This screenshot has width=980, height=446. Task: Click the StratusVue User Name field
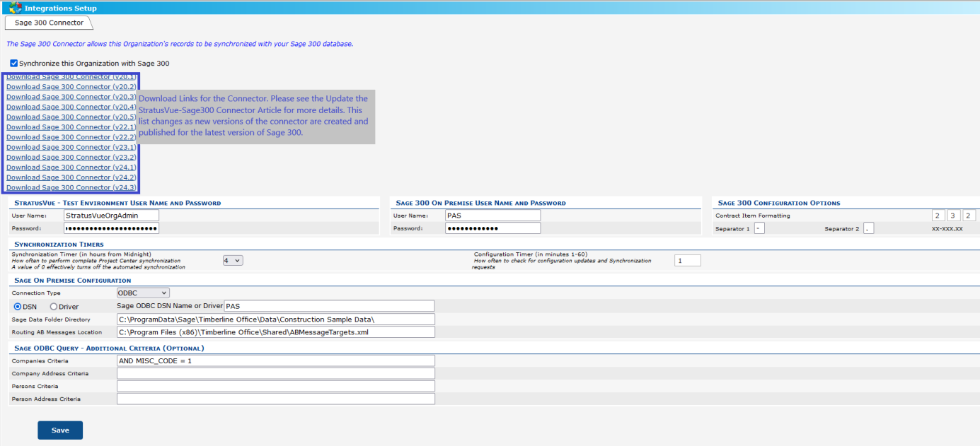(111, 216)
